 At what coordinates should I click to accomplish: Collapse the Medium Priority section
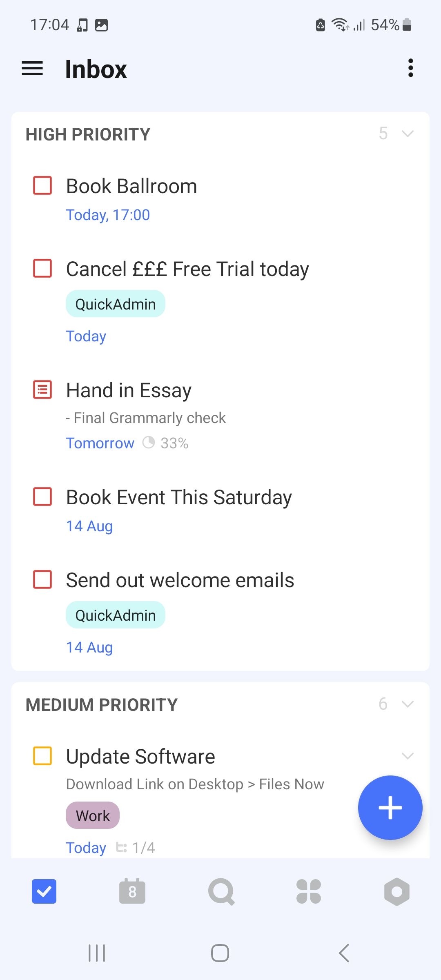(408, 704)
